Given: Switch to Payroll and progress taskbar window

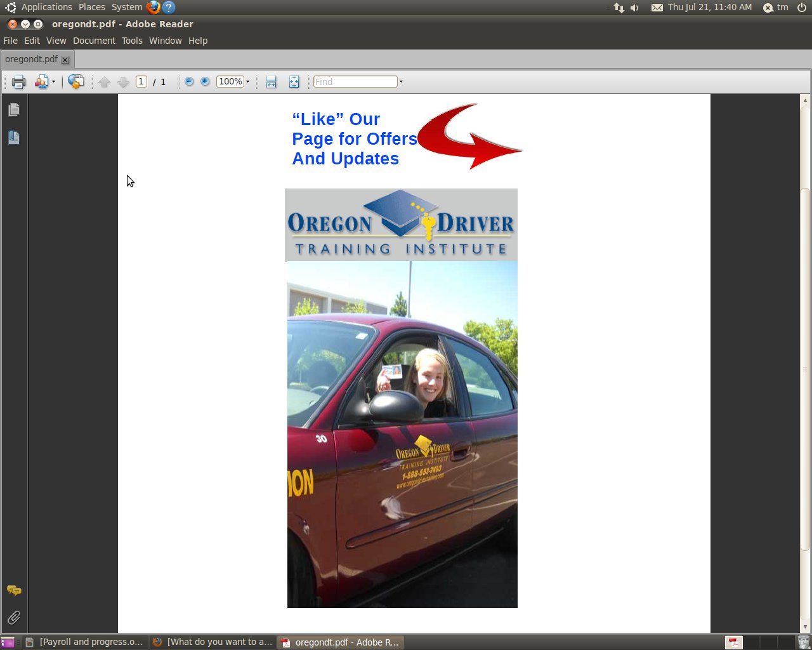Looking at the screenshot, I should tap(84, 642).
